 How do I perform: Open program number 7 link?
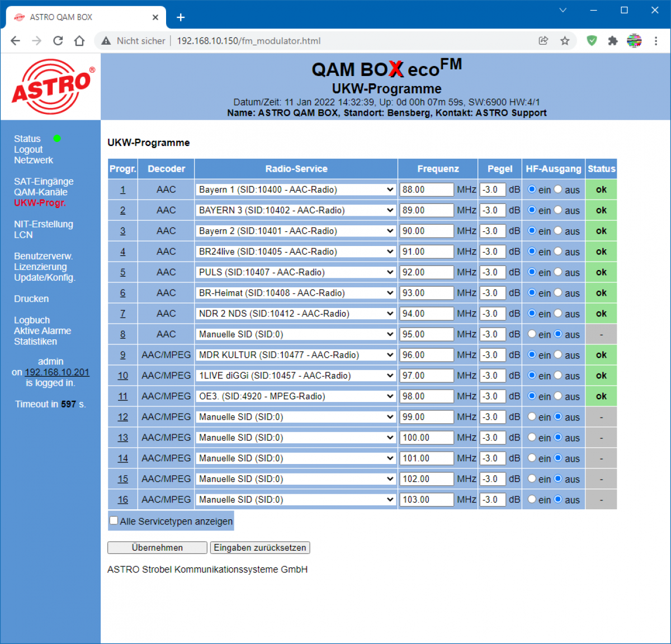[122, 314]
